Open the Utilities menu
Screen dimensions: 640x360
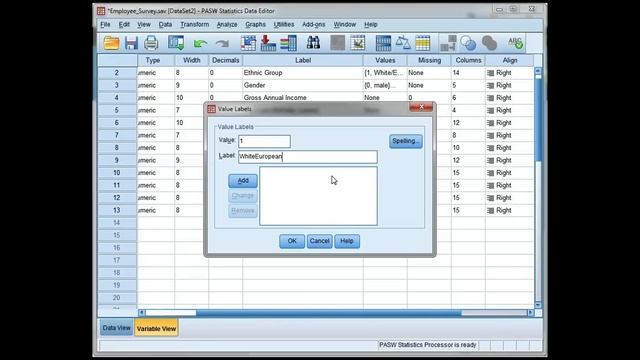284,24
